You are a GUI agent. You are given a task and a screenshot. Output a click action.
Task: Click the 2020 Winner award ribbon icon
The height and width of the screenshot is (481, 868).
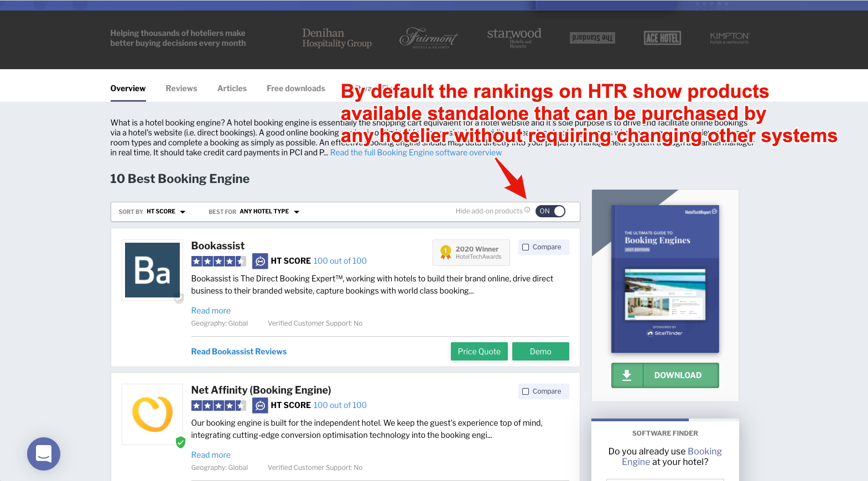tap(445, 253)
